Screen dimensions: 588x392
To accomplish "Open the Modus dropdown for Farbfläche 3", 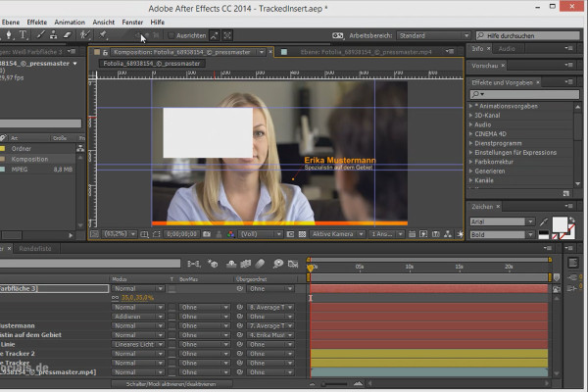I will click(x=138, y=289).
